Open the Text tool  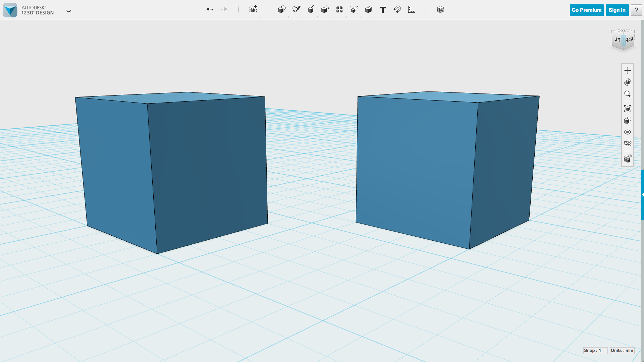tap(383, 10)
